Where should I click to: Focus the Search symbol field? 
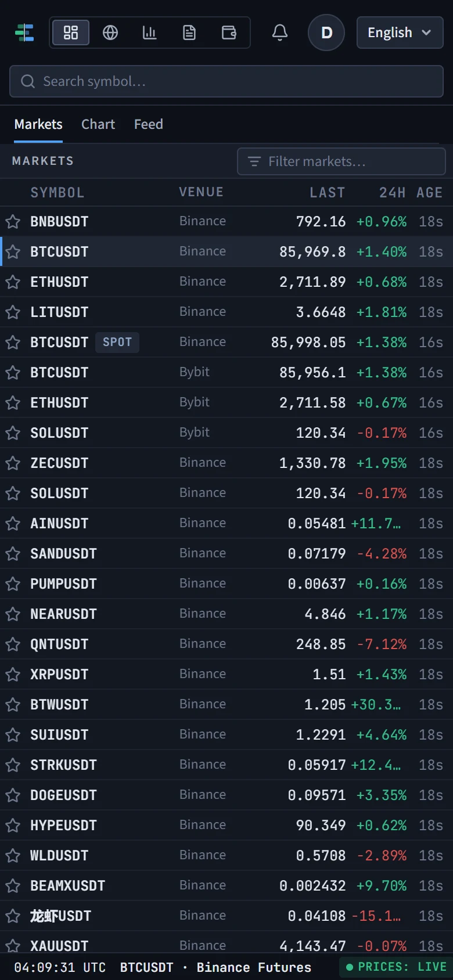[227, 81]
